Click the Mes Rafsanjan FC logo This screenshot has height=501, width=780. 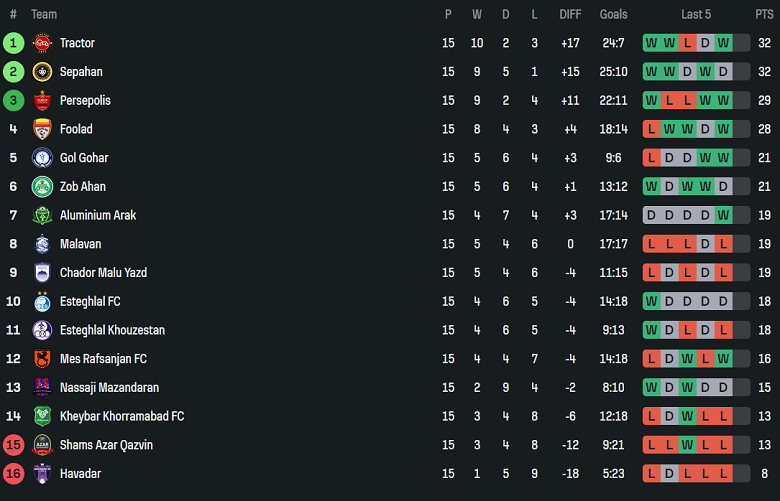pos(42,359)
